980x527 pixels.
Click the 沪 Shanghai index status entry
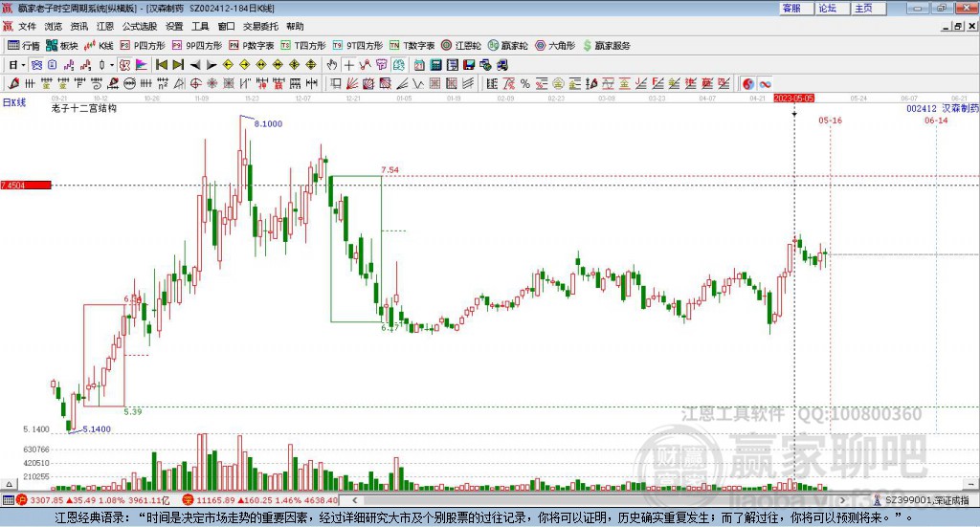point(94,500)
